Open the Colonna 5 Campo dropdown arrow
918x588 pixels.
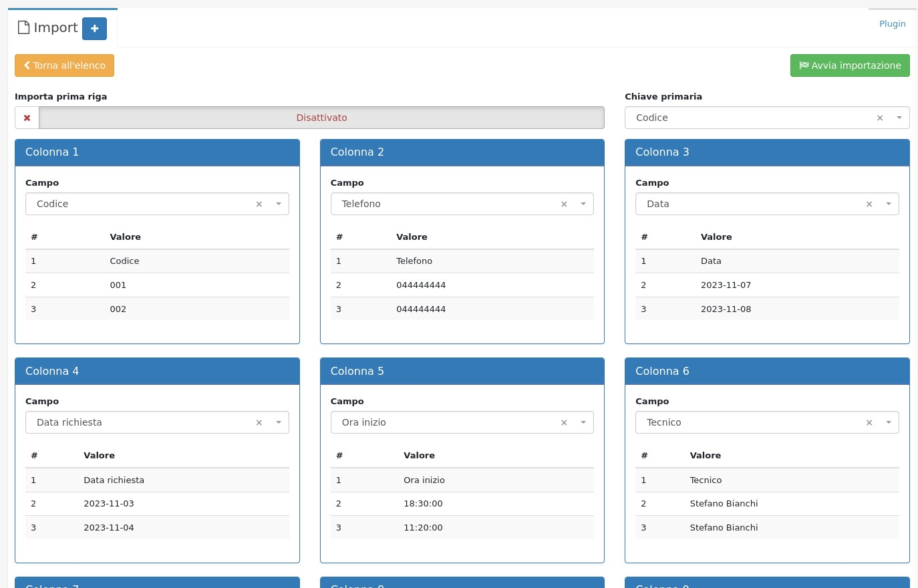point(583,422)
